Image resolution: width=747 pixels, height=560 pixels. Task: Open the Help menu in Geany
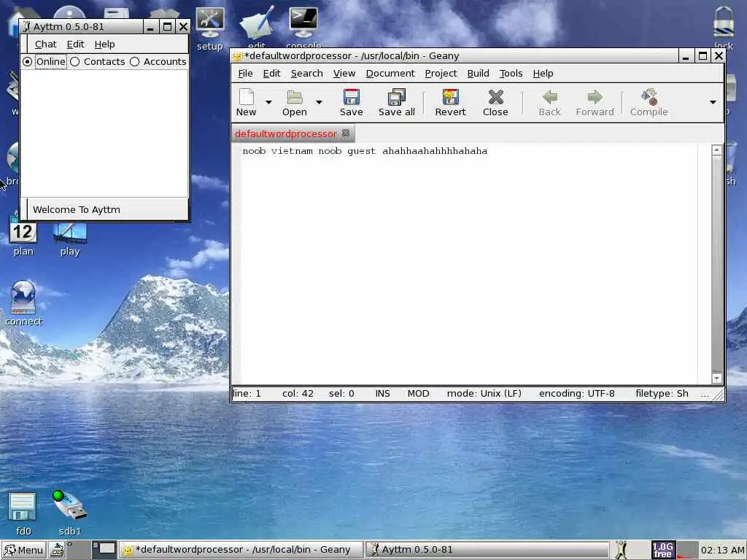coord(543,74)
